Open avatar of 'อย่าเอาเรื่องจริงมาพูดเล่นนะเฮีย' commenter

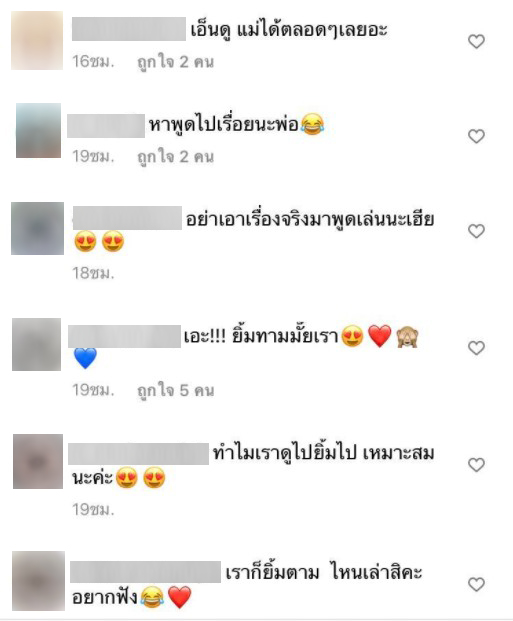click(x=37, y=229)
